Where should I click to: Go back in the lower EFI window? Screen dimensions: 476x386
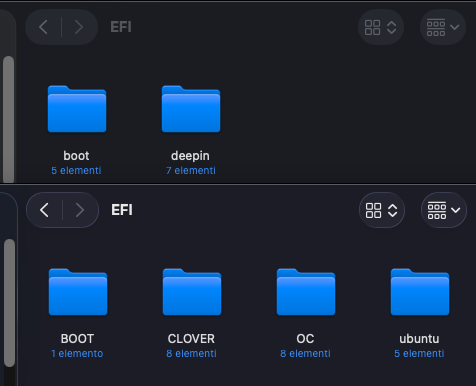[x=44, y=210]
